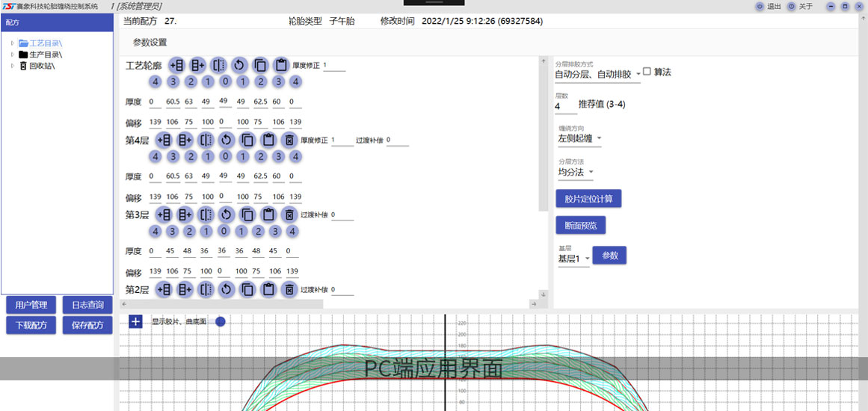Delete 第4层 using its trash icon

tap(289, 140)
